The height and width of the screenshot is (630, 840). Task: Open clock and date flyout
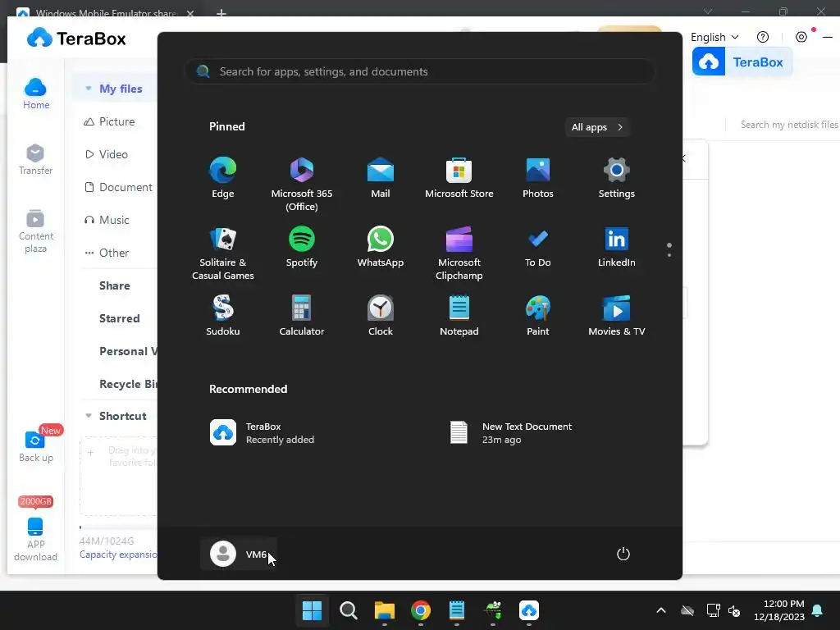tap(779, 610)
